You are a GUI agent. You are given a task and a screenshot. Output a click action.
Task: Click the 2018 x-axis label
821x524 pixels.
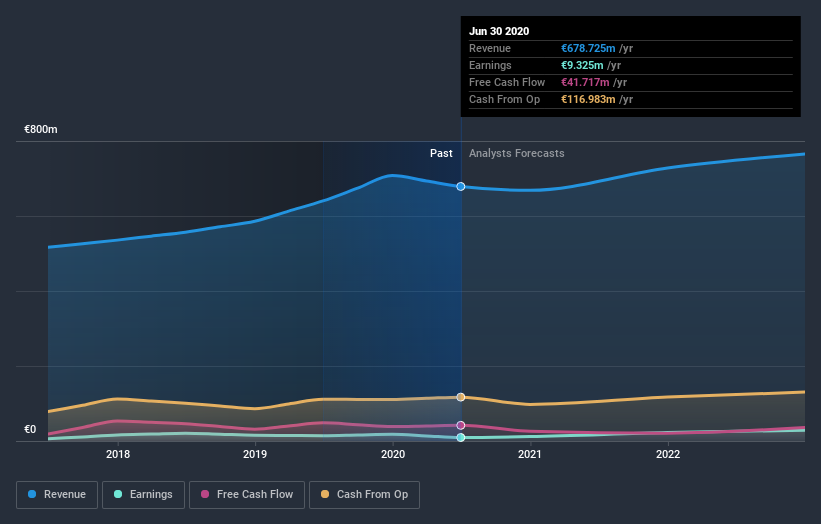click(118, 454)
